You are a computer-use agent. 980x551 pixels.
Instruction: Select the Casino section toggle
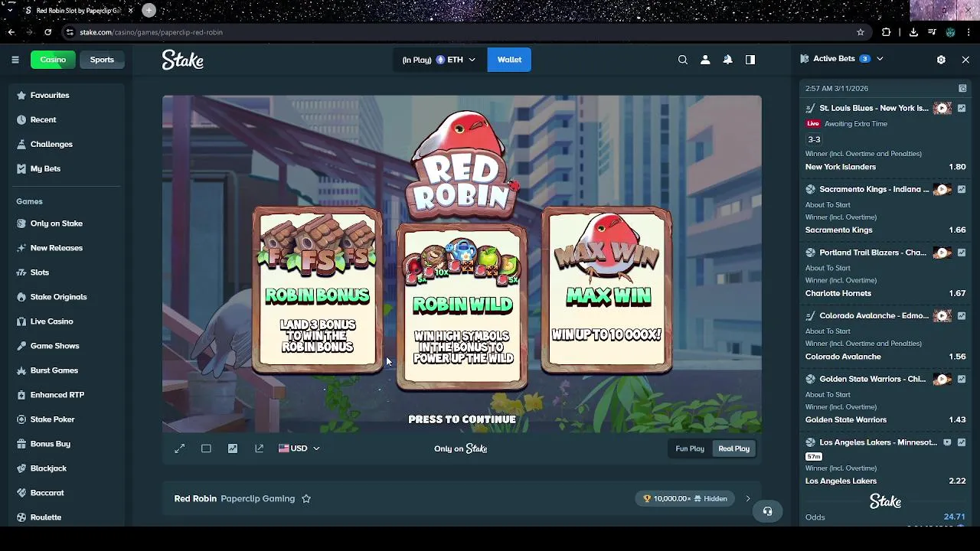point(53,60)
